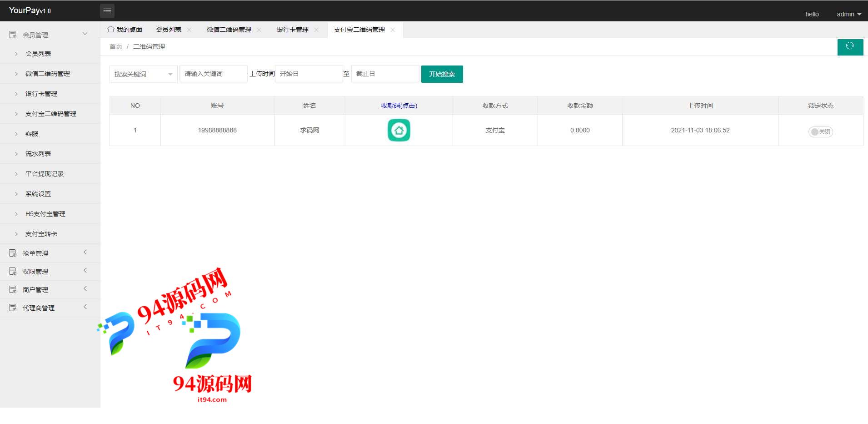The width and height of the screenshot is (868, 424).
Task: Select the 支付宝二维码管理 tab
Action: [x=359, y=30]
